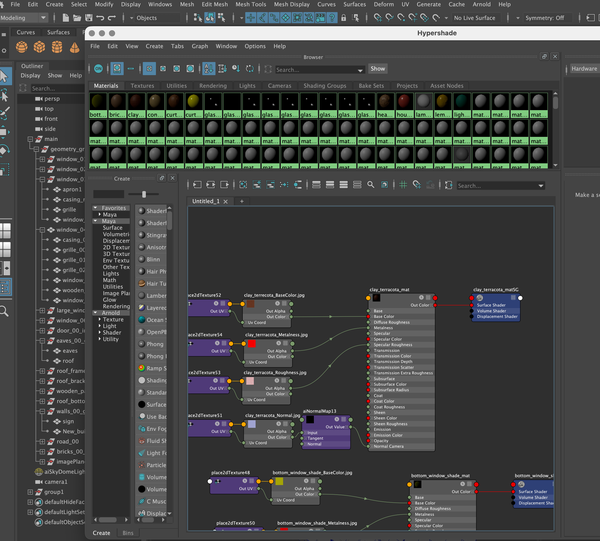Screen dimensions: 600x541
Task: Select camera1 in the Outliner
Action: [55, 482]
